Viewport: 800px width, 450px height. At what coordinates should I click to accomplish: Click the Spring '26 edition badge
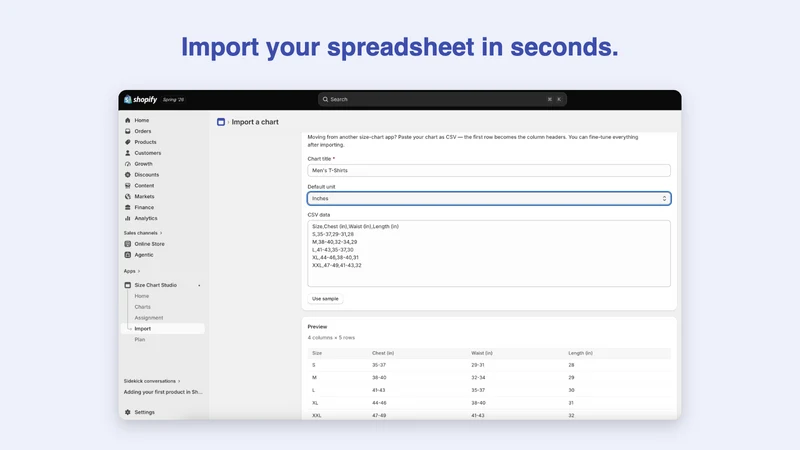click(173, 99)
